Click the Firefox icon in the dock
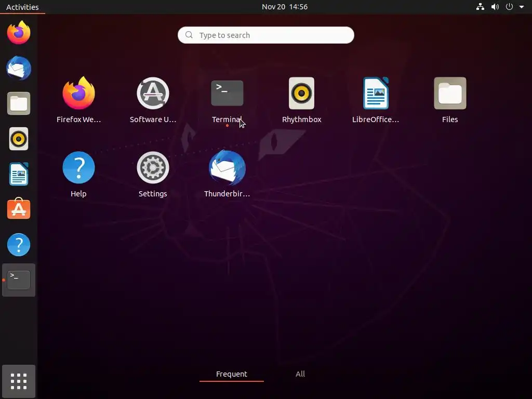Image resolution: width=532 pixels, height=399 pixels. pos(19,33)
